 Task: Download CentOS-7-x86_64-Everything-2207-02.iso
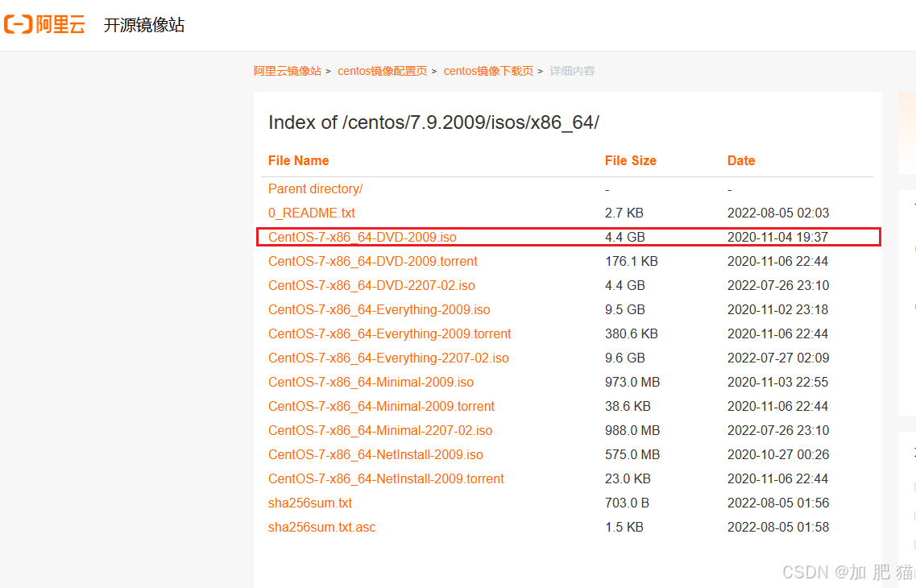pos(388,358)
